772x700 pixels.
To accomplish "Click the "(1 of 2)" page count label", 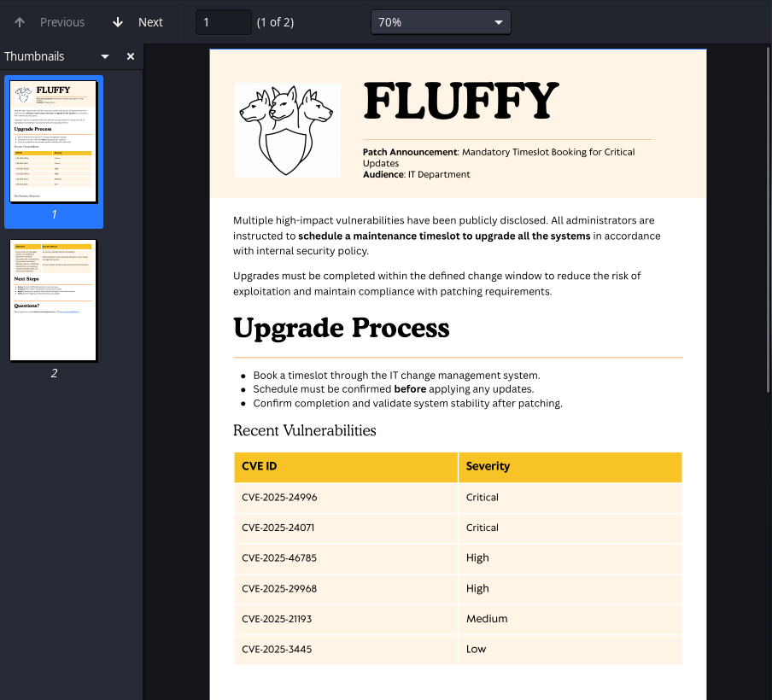I will (x=275, y=22).
